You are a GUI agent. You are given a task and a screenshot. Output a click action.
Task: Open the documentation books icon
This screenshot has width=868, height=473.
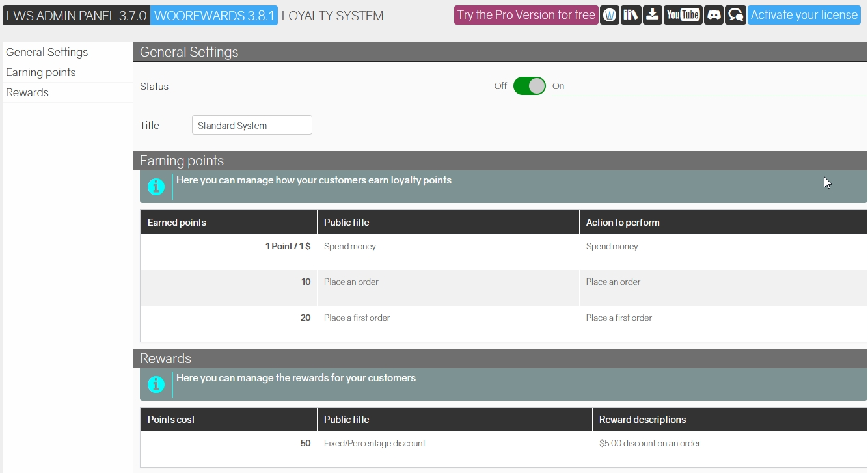[631, 15]
